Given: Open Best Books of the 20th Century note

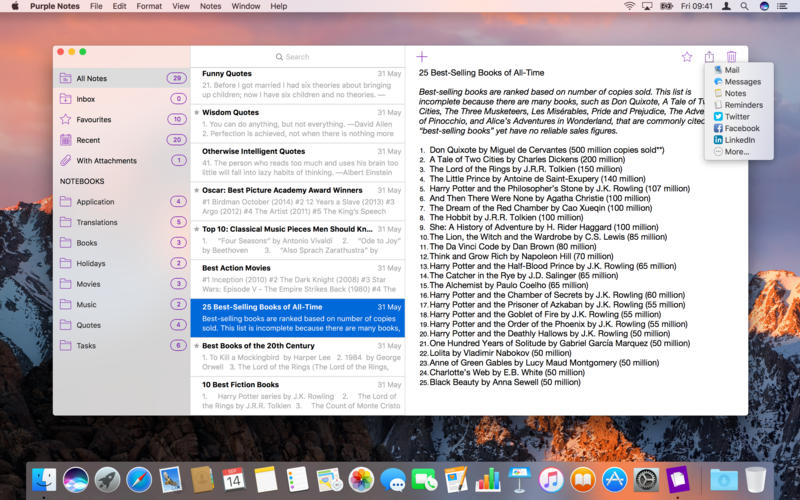Looking at the screenshot, I should (298, 356).
